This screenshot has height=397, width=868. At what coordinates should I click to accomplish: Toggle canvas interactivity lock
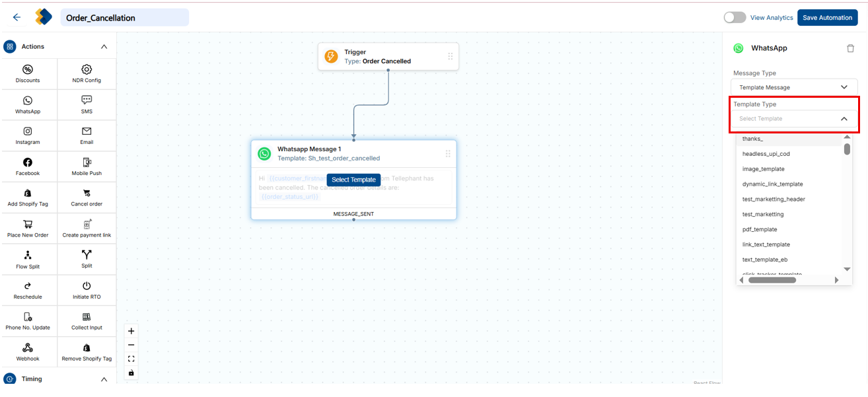coord(131,373)
